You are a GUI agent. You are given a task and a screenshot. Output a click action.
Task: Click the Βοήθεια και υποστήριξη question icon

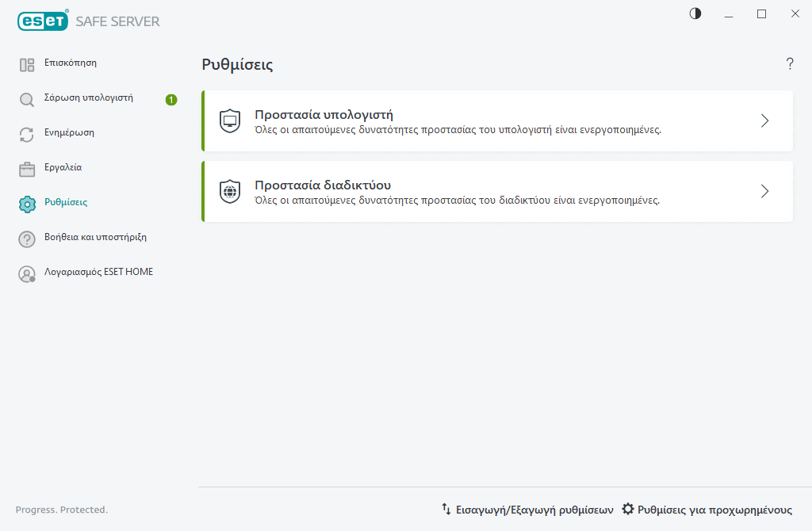[27, 239]
